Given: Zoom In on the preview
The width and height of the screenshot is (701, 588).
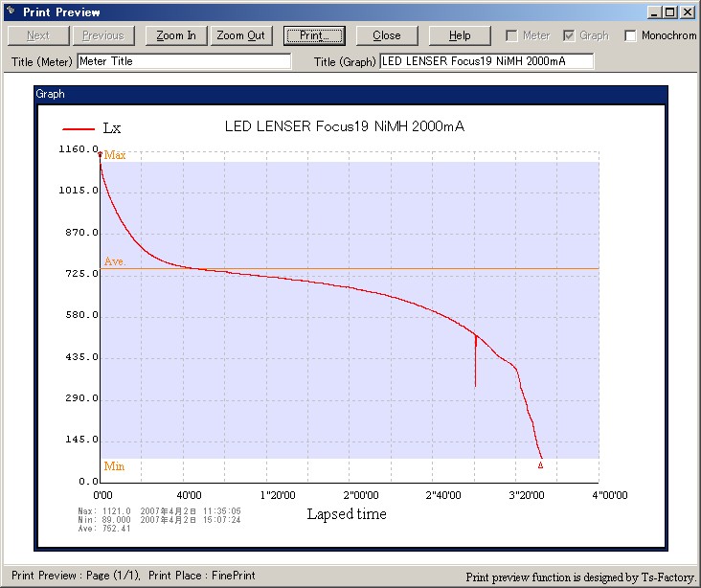Looking at the screenshot, I should point(176,35).
